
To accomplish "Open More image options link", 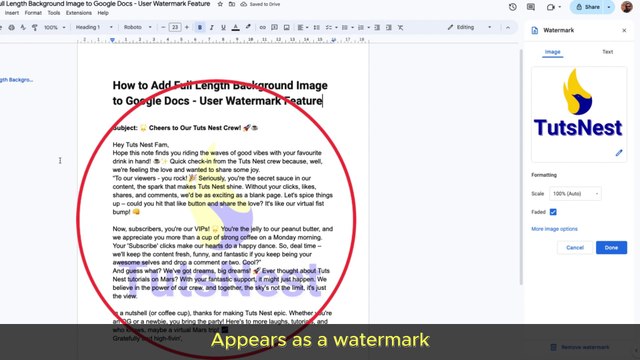I will (554, 229).
